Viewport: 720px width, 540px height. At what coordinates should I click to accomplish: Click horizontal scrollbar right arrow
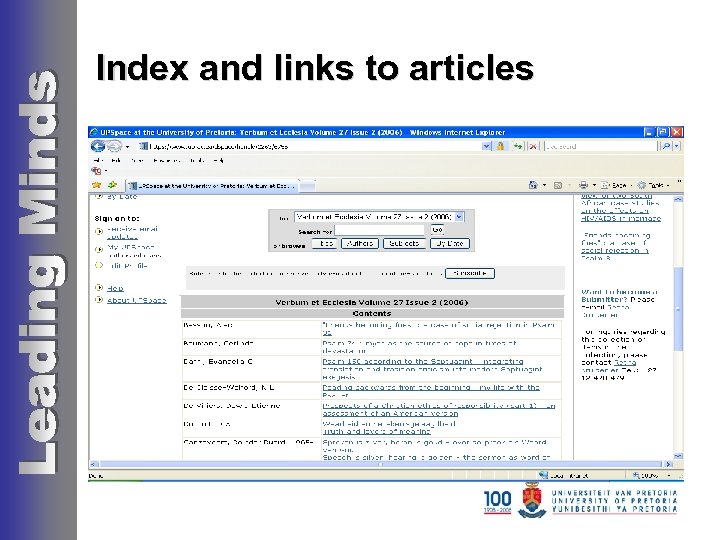click(x=669, y=464)
